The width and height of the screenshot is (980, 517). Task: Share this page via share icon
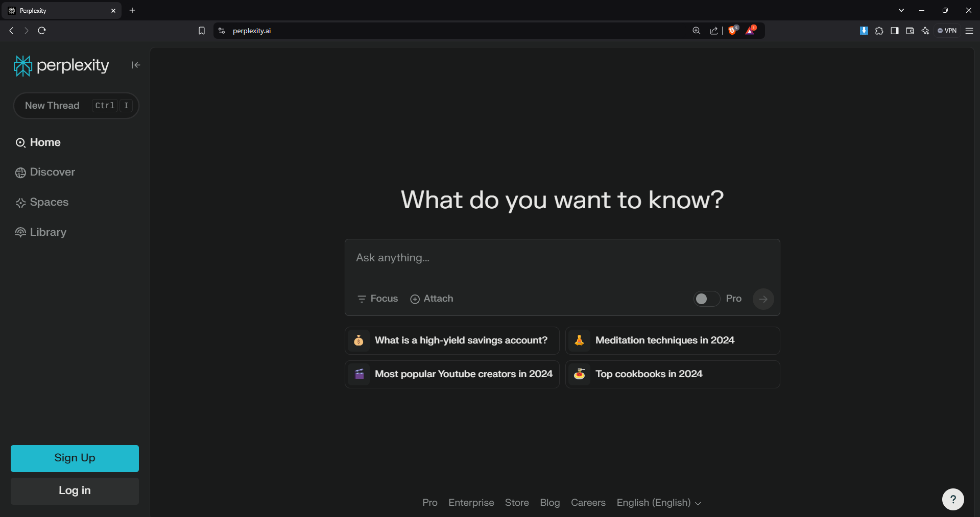point(714,31)
